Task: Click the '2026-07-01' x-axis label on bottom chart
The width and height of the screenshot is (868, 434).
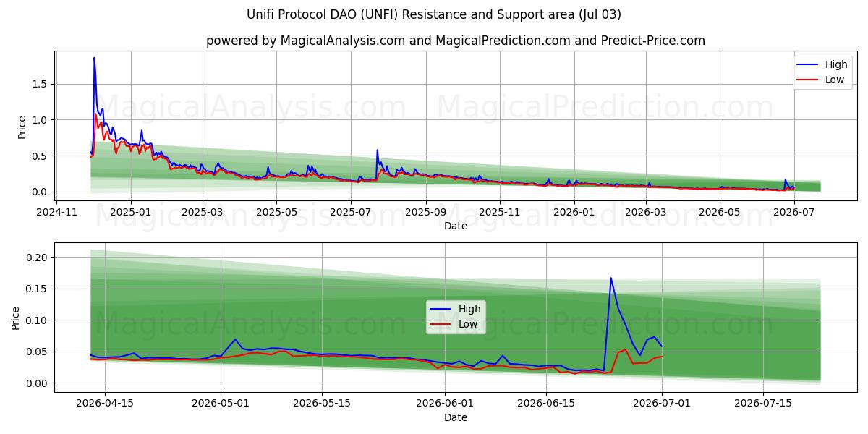Action: click(662, 404)
